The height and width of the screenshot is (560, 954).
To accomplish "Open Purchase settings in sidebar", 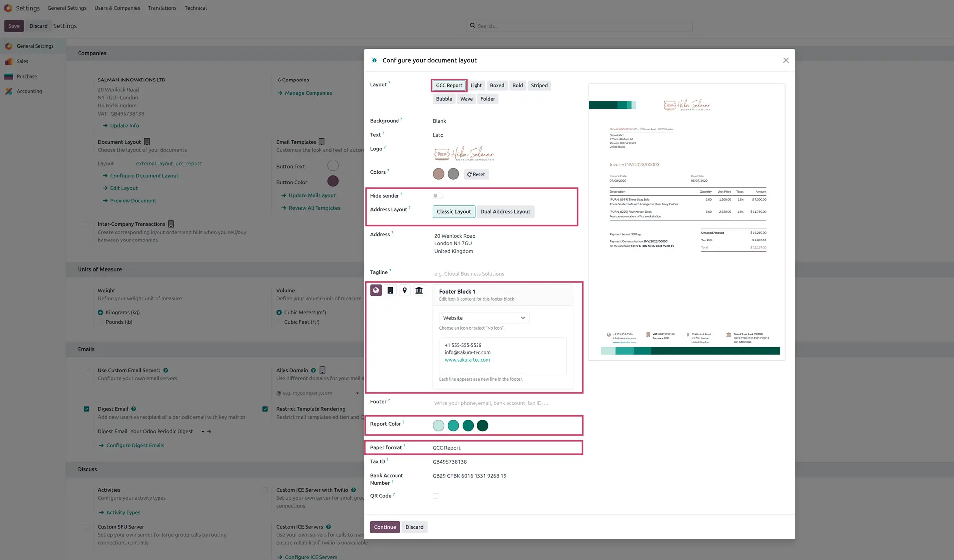I will [x=27, y=77].
